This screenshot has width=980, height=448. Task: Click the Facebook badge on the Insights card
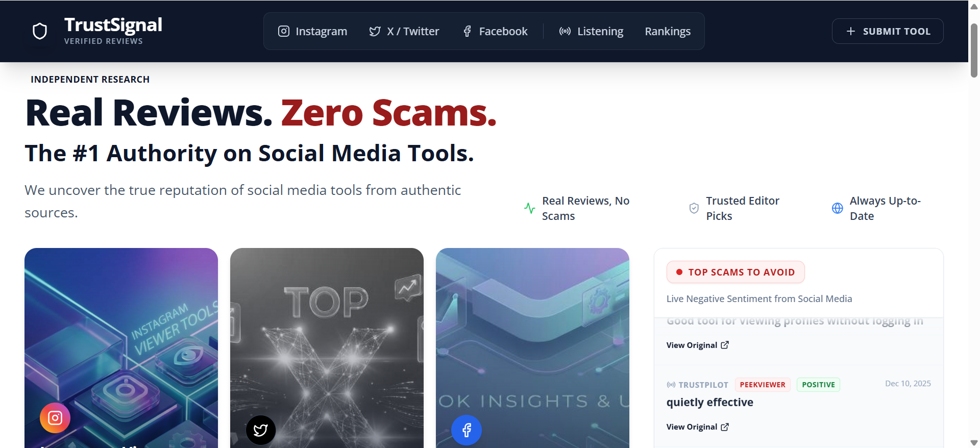pyautogui.click(x=466, y=430)
